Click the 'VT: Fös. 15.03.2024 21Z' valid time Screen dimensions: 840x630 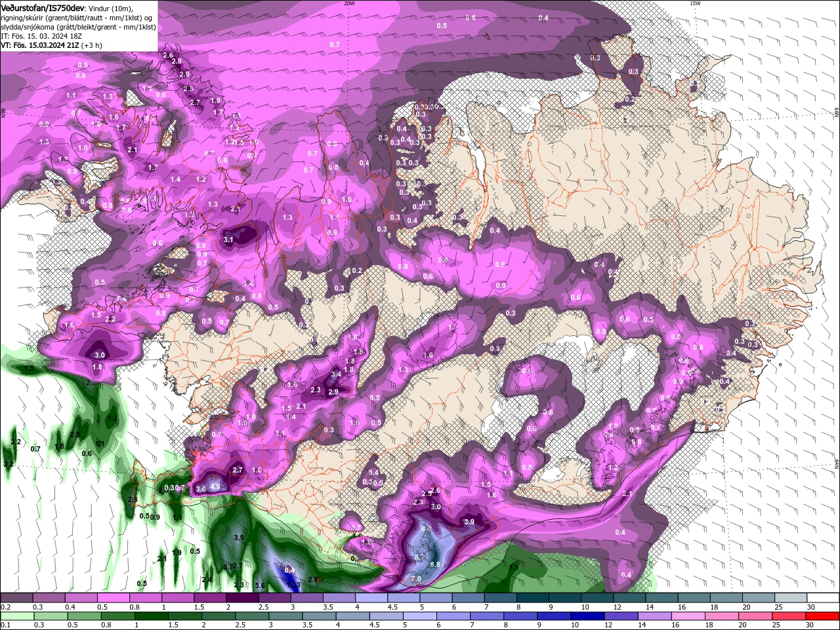[x=40, y=45]
